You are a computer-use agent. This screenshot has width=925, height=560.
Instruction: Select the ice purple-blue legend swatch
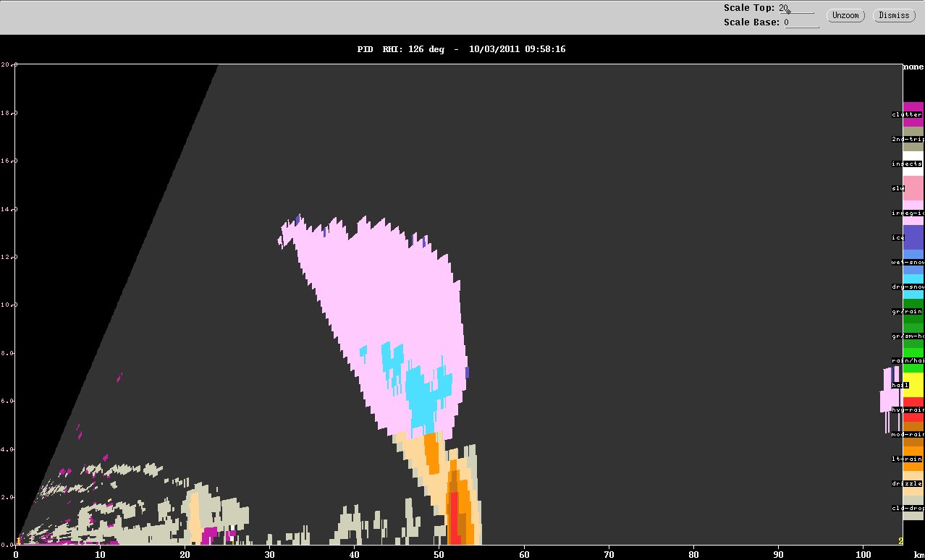pos(913,237)
